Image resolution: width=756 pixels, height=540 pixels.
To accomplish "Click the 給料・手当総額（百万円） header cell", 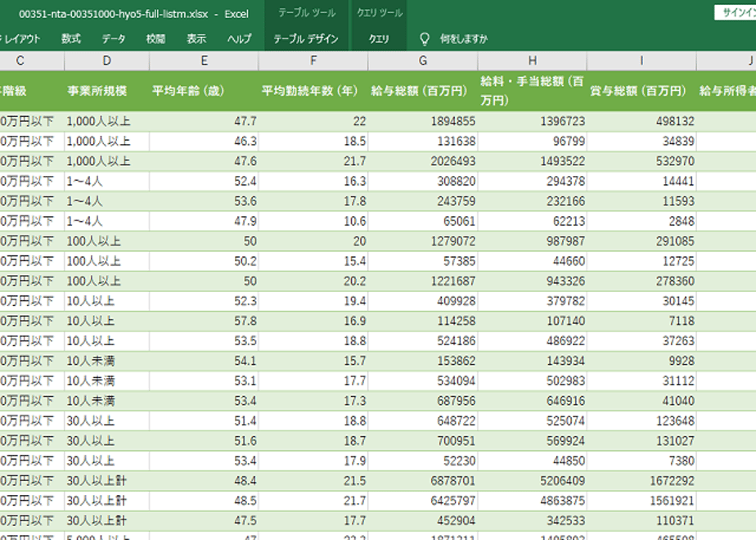I will (x=533, y=91).
